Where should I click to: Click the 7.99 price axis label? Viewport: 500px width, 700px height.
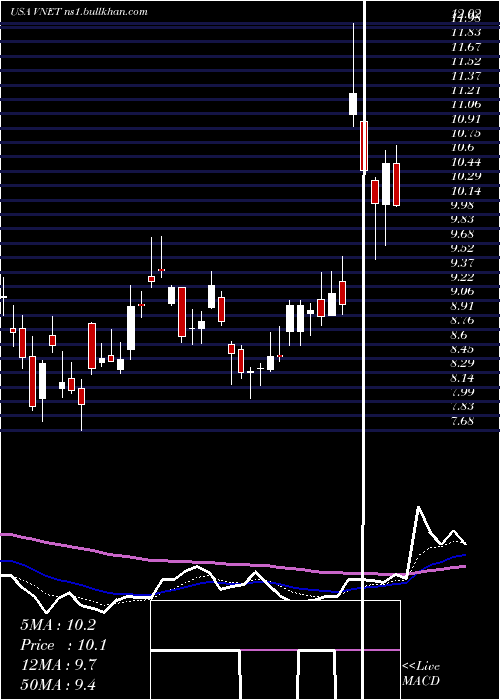[x=462, y=392]
